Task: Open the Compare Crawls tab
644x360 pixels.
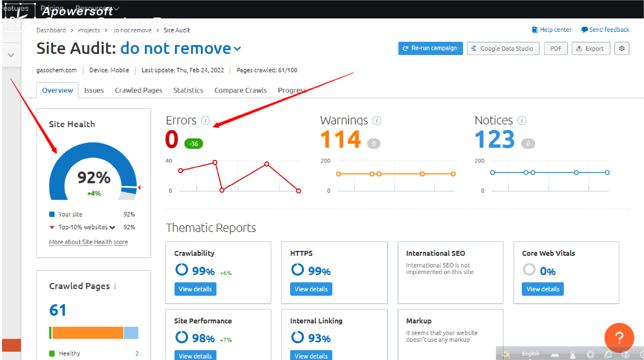Action: [x=240, y=90]
